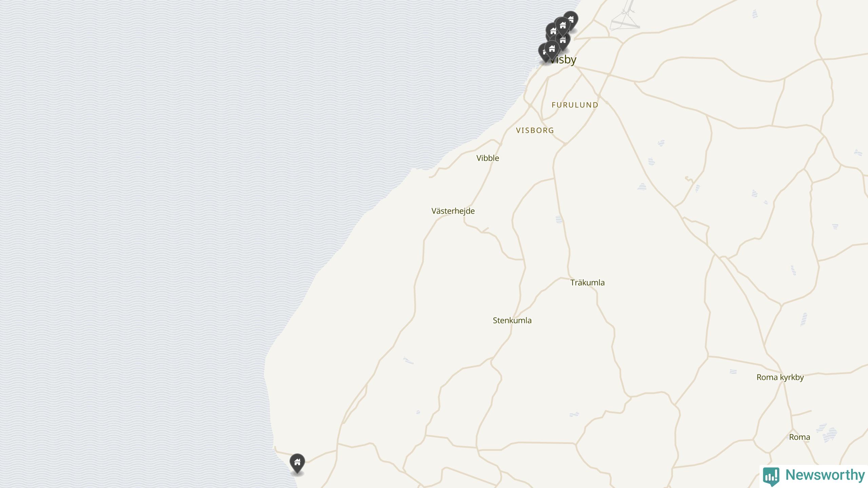Click the Roma town label
This screenshot has height=488, width=868.
tap(800, 437)
